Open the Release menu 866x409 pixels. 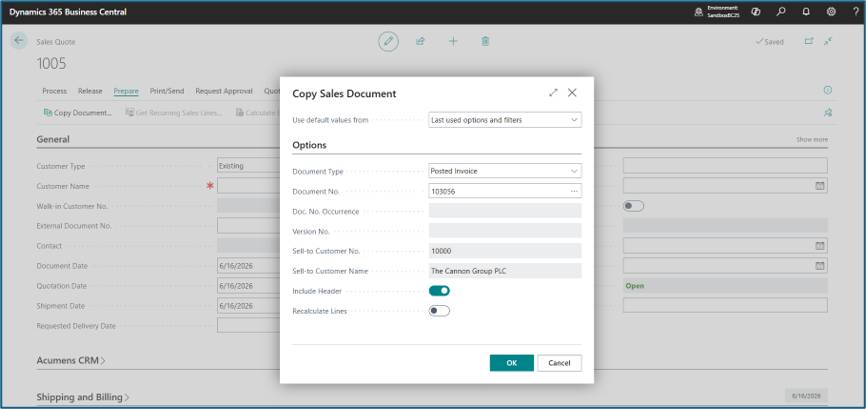(90, 91)
